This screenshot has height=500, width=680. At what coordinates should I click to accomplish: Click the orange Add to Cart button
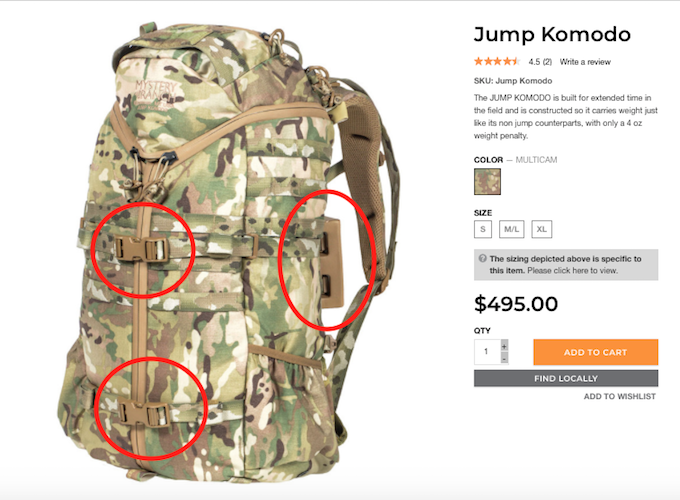[x=595, y=352]
